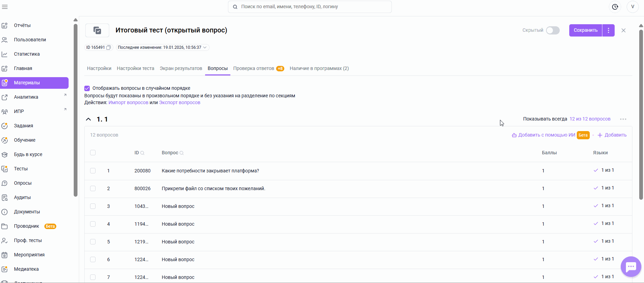Copy the ID 165491 icon

[x=109, y=47]
